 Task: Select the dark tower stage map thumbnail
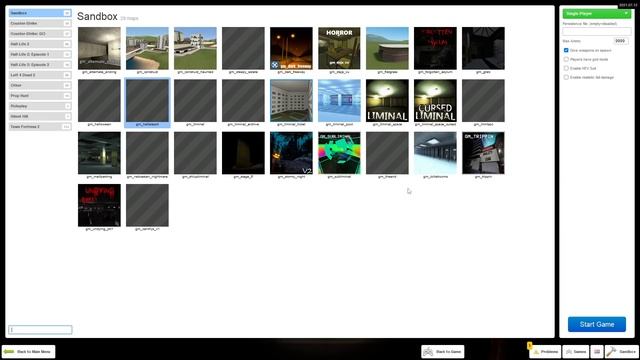click(243, 153)
